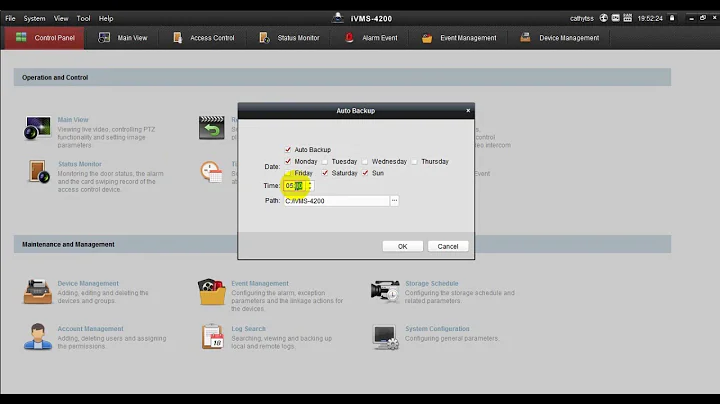Click the System Configuration link
Viewport: 720px width, 404px height.
[x=437, y=329]
